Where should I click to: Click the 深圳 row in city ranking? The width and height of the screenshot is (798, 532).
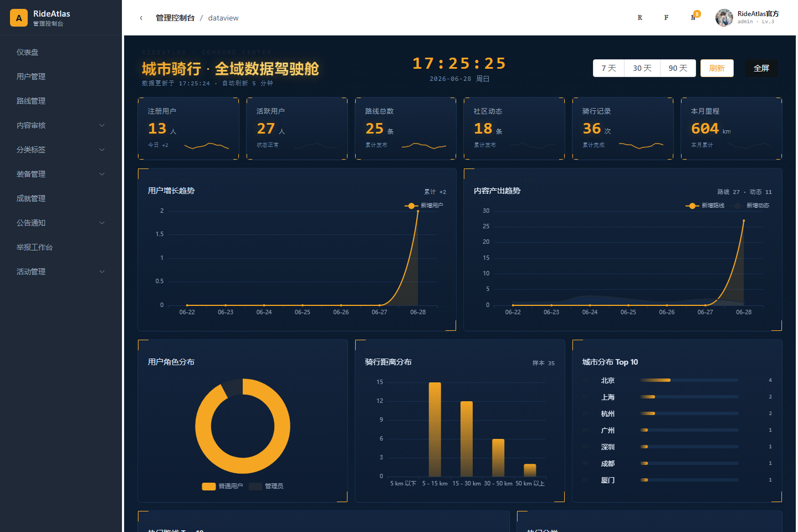point(677,447)
